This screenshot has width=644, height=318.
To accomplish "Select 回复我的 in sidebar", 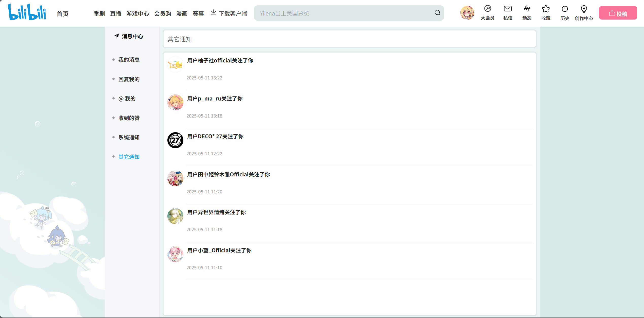I will pos(129,79).
